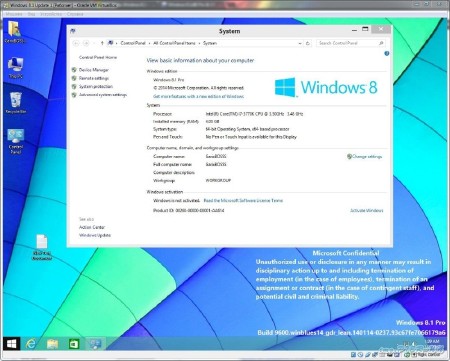
Task: Open Windows Update under See also
Action: click(x=95, y=235)
